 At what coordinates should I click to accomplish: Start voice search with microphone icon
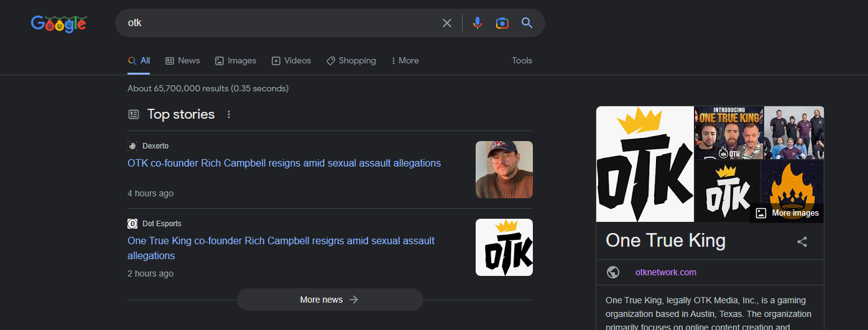pos(477,23)
